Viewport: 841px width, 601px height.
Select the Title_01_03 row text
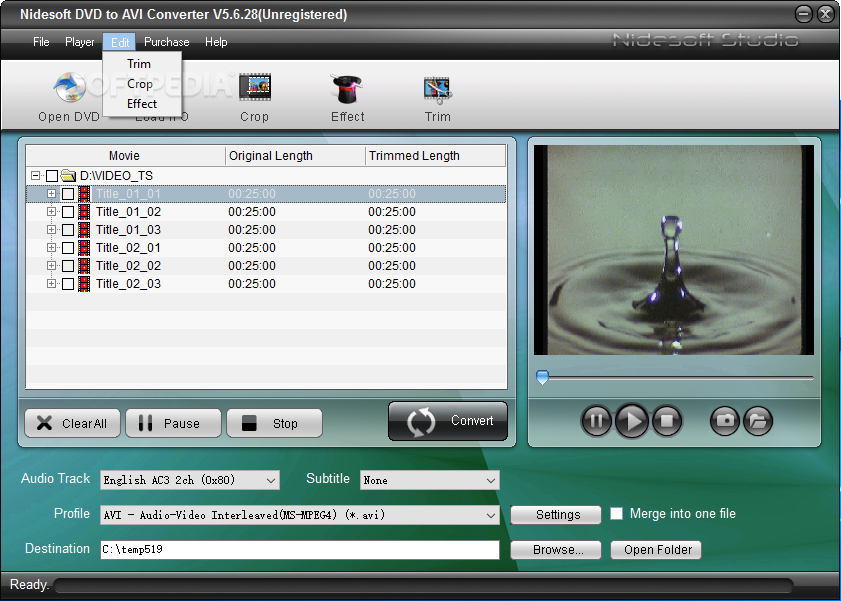click(128, 230)
